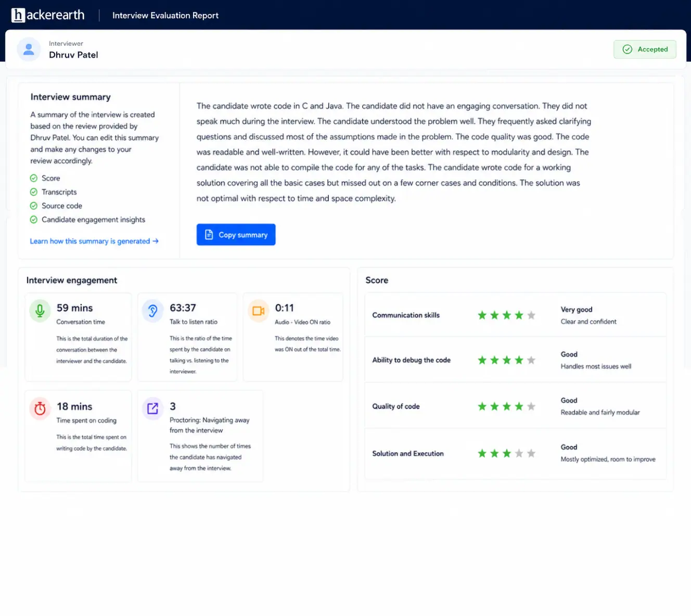691x616 pixels.
Task: Click the Source code list item
Action: [62, 206]
